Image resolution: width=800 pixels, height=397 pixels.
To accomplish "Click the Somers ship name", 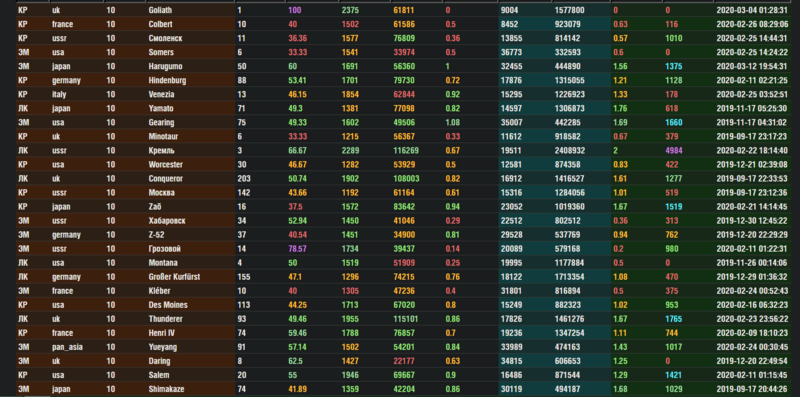I will coord(161,52).
